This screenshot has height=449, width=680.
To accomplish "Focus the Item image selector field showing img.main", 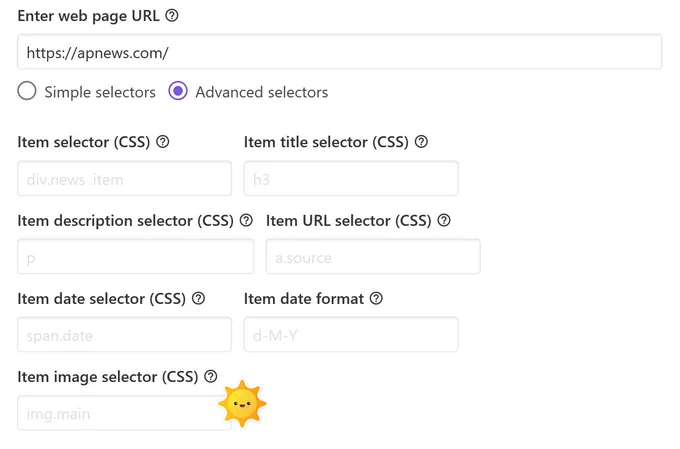I will 124,413.
